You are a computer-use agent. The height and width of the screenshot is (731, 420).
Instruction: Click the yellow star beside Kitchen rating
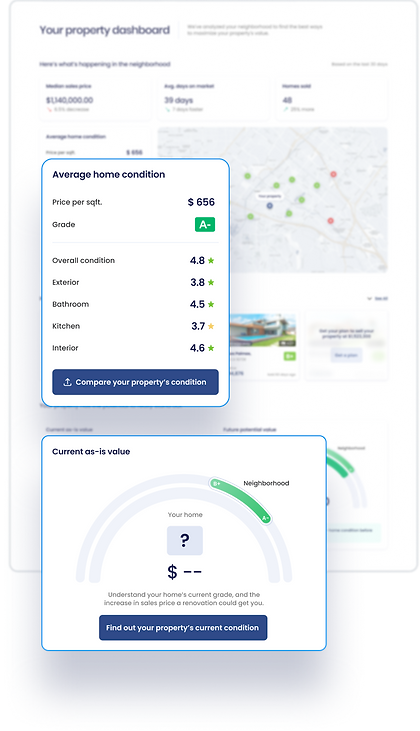coord(211,326)
